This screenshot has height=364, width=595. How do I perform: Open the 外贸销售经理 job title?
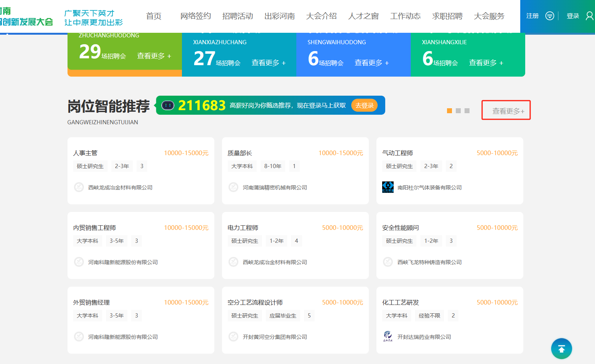coord(92,302)
